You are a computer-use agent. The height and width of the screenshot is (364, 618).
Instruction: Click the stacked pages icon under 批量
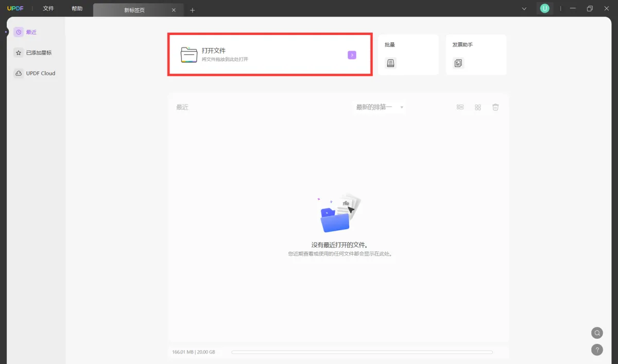(391, 63)
